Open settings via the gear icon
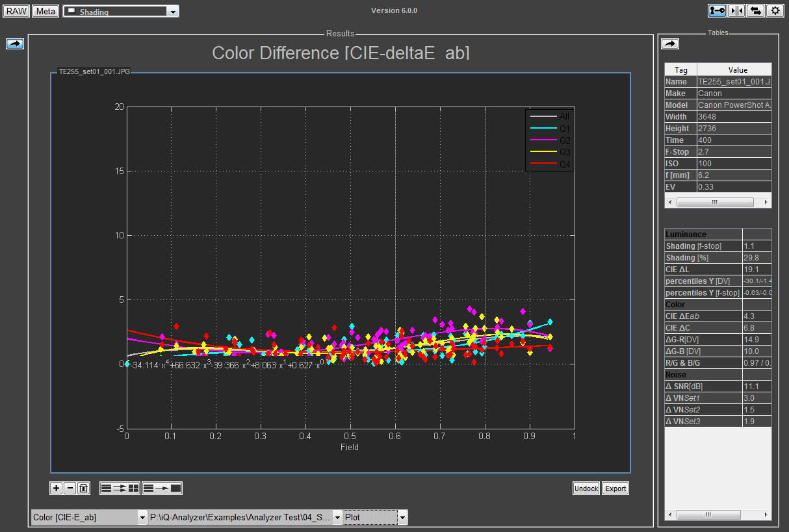789x532 pixels. click(775, 10)
